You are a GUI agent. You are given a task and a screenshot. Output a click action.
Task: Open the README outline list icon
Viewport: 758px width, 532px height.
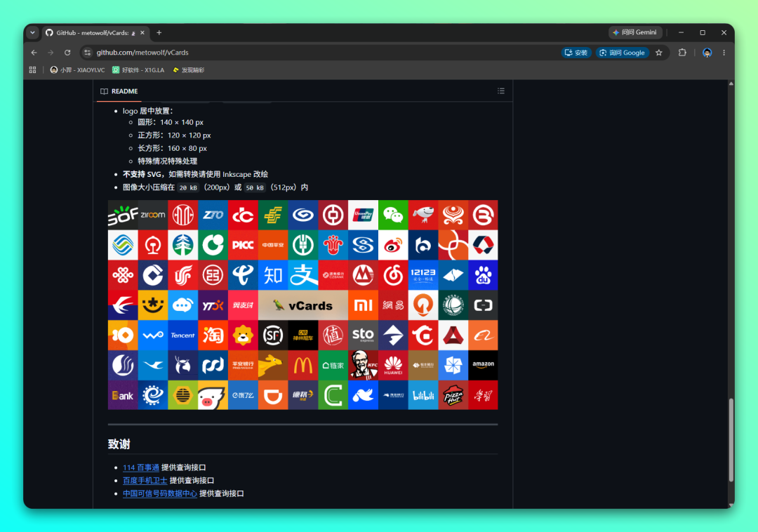coord(501,91)
